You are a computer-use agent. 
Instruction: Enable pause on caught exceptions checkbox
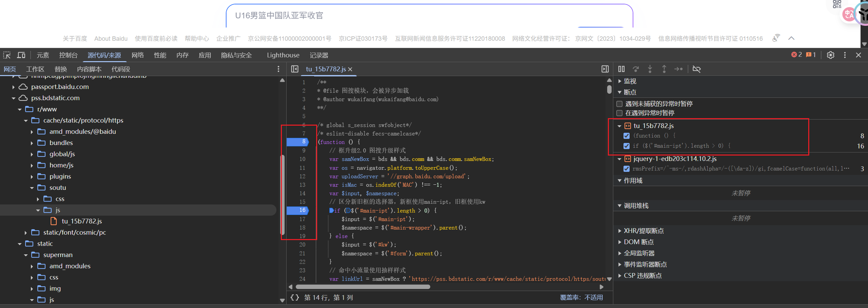[x=619, y=113]
